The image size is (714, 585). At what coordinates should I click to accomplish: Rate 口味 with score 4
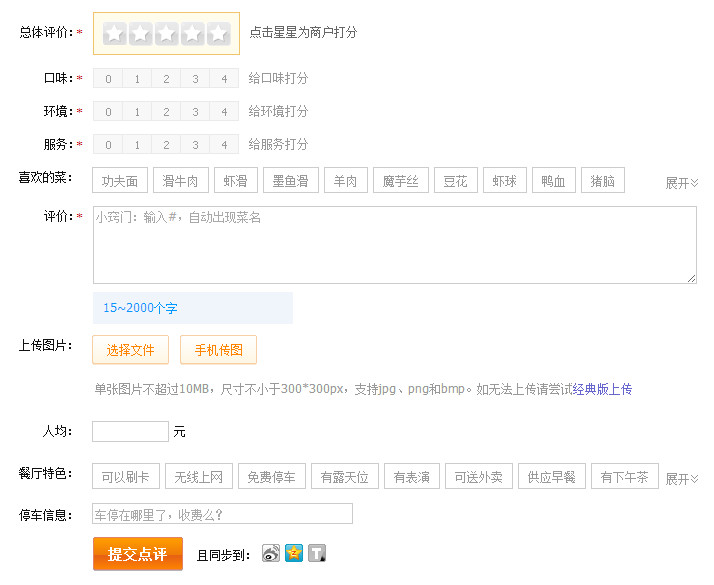pos(224,79)
